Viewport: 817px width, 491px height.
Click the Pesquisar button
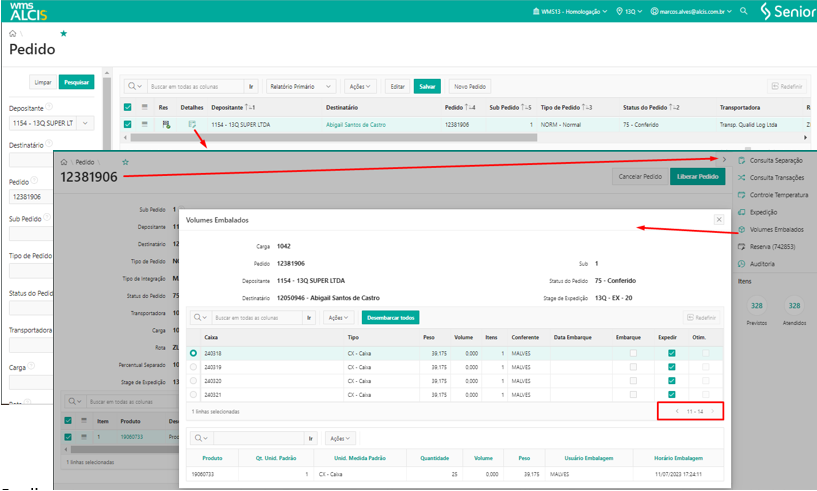click(77, 82)
